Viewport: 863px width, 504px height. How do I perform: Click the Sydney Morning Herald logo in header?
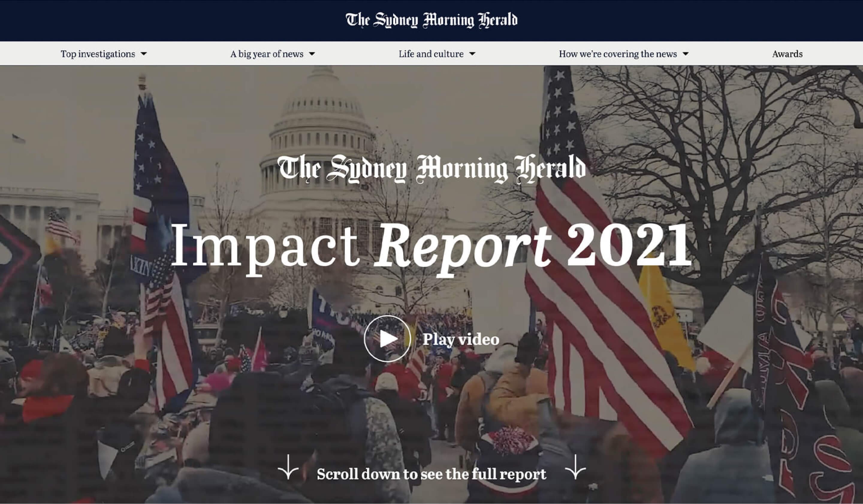coord(431,20)
